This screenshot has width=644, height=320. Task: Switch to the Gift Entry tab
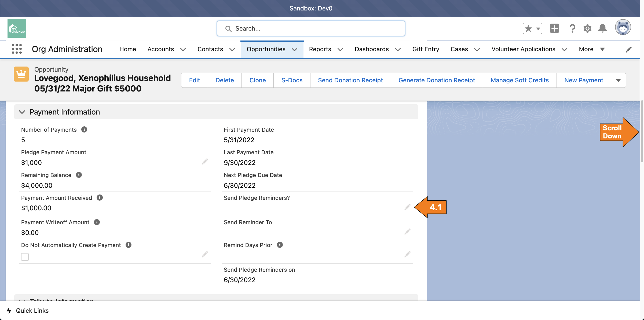pos(426,49)
